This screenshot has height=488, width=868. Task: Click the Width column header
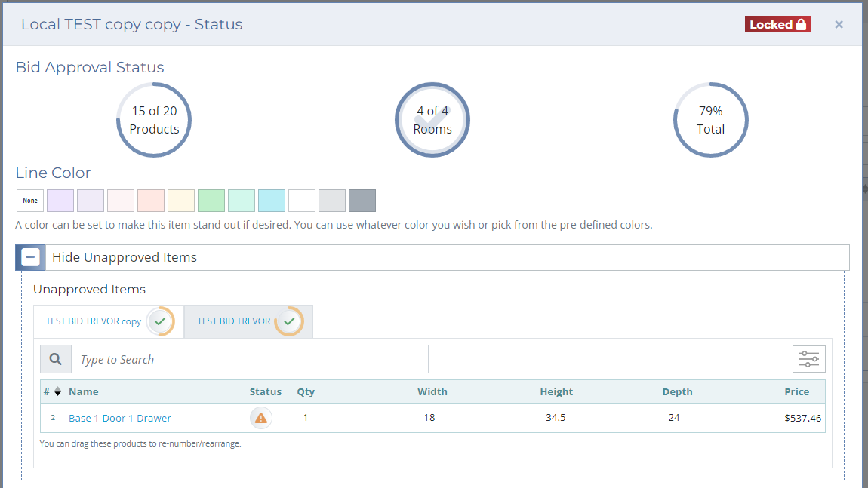coord(432,391)
